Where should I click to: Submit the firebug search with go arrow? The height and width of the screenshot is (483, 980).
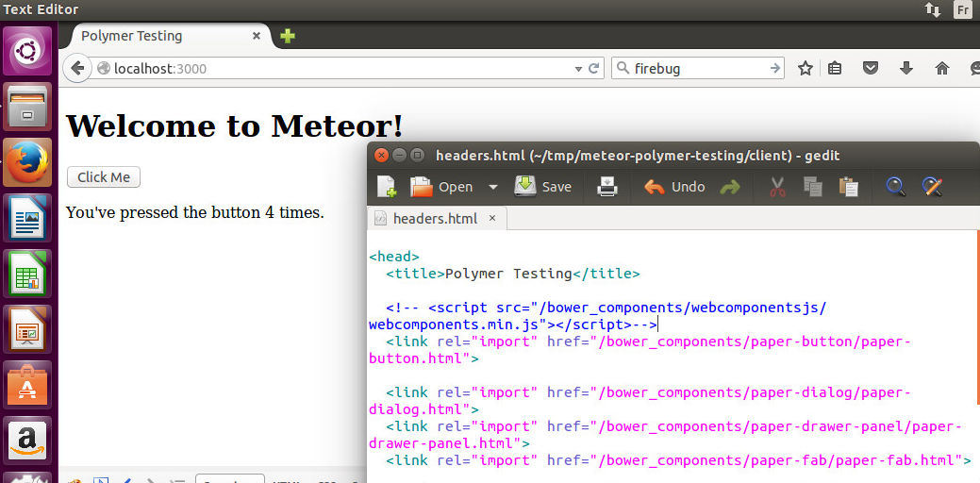775,68
